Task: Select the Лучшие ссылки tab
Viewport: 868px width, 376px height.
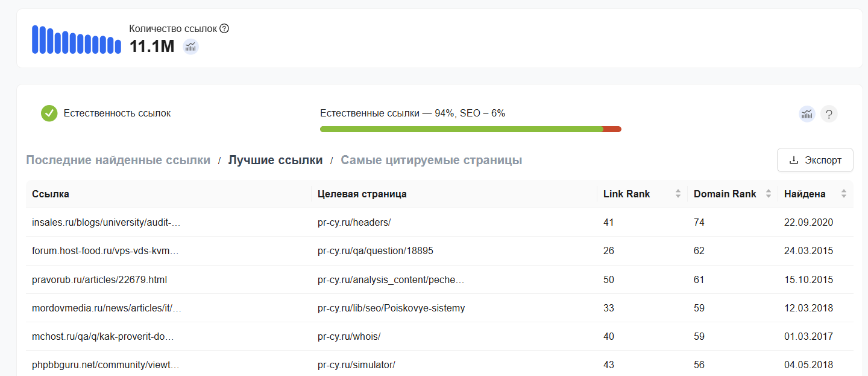Action: point(275,160)
